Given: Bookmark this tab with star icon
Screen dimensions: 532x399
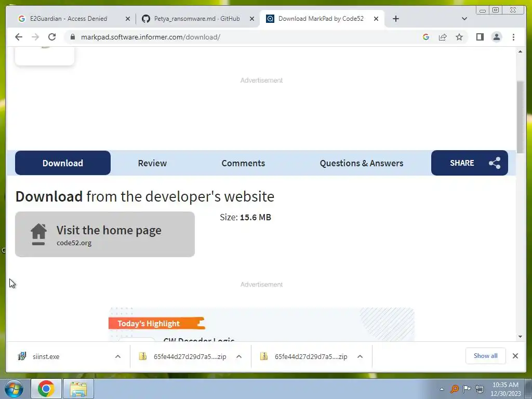Looking at the screenshot, I should pos(459,37).
